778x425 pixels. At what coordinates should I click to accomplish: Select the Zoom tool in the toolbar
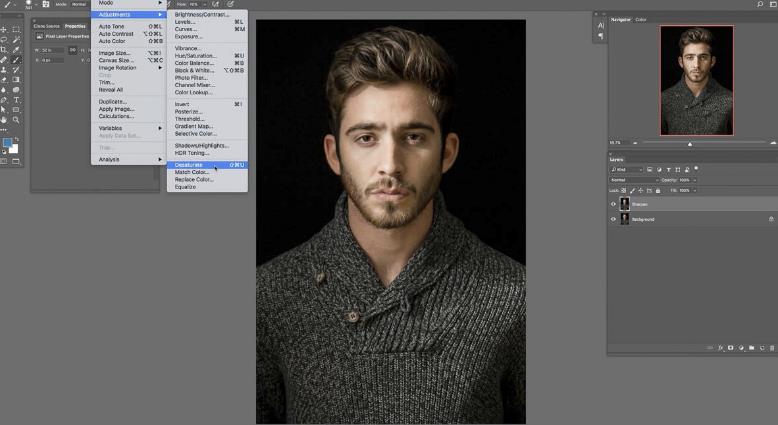tap(16, 120)
